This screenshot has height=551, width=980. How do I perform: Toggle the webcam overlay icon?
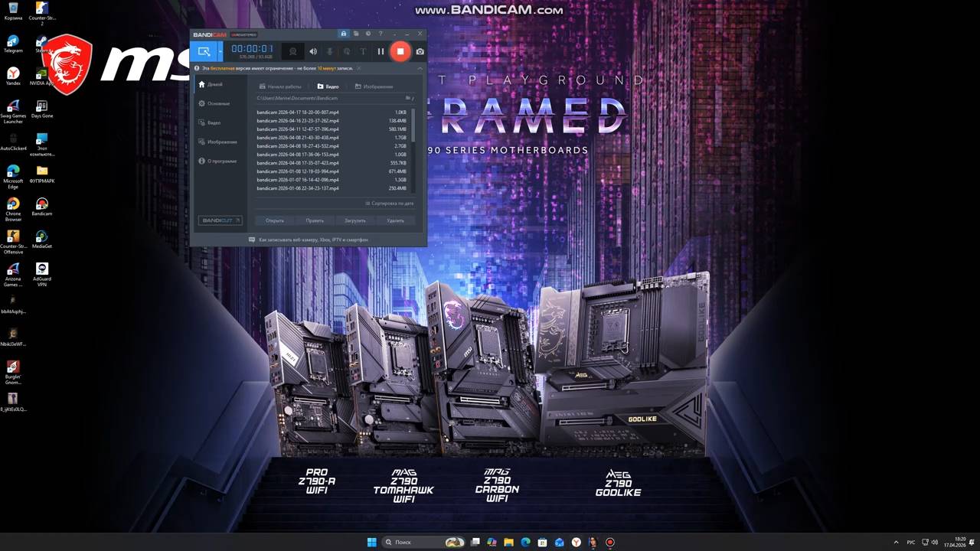(x=292, y=51)
